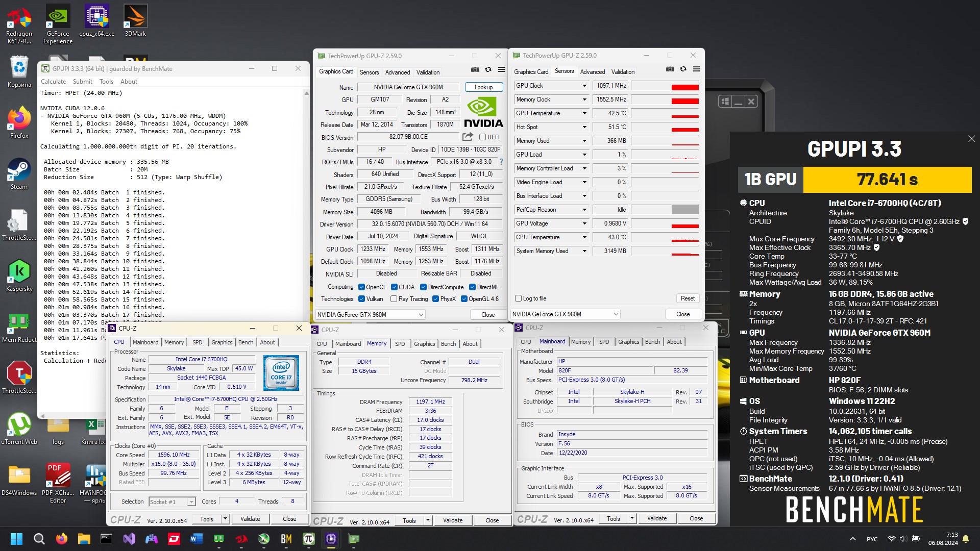
Task: Switch to Advanced tab in left GPU-Z window
Action: (x=398, y=72)
